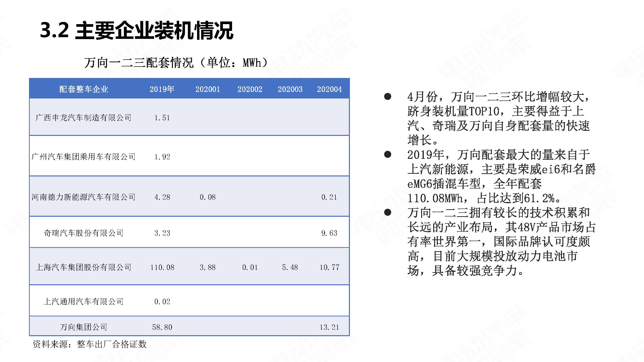The image size is (644, 362).
Task: Select row label 上汽通用汽车有限公司
Action: tap(84, 301)
